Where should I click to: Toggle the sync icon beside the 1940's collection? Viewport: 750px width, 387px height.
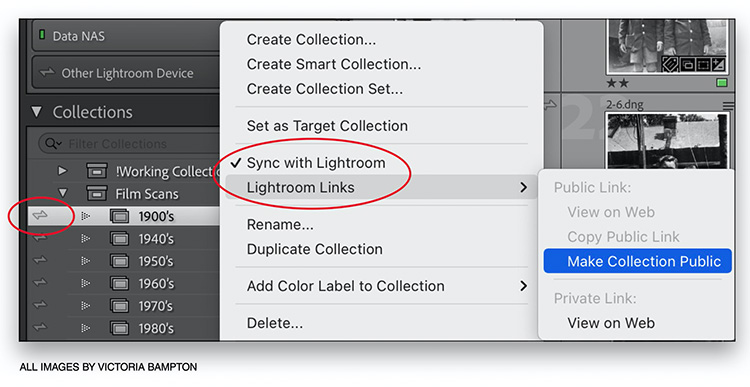click(x=41, y=238)
